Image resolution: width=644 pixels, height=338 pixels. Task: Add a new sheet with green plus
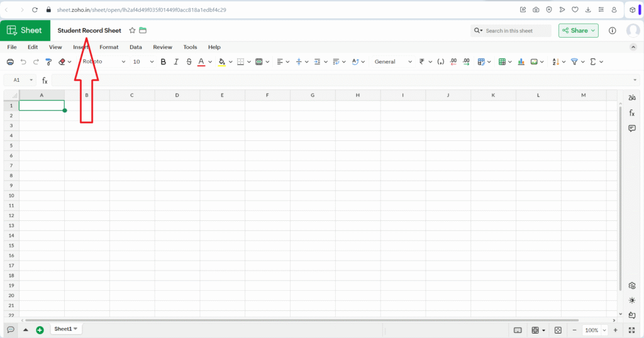pos(40,330)
